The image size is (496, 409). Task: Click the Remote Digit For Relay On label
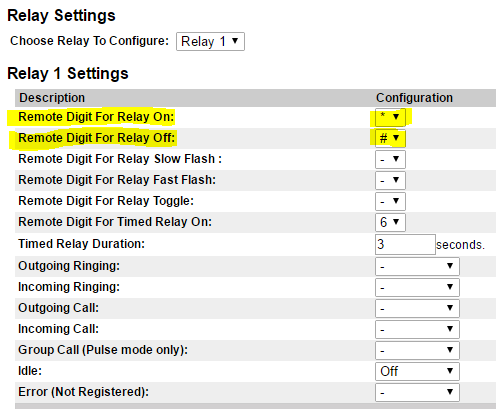pos(96,117)
